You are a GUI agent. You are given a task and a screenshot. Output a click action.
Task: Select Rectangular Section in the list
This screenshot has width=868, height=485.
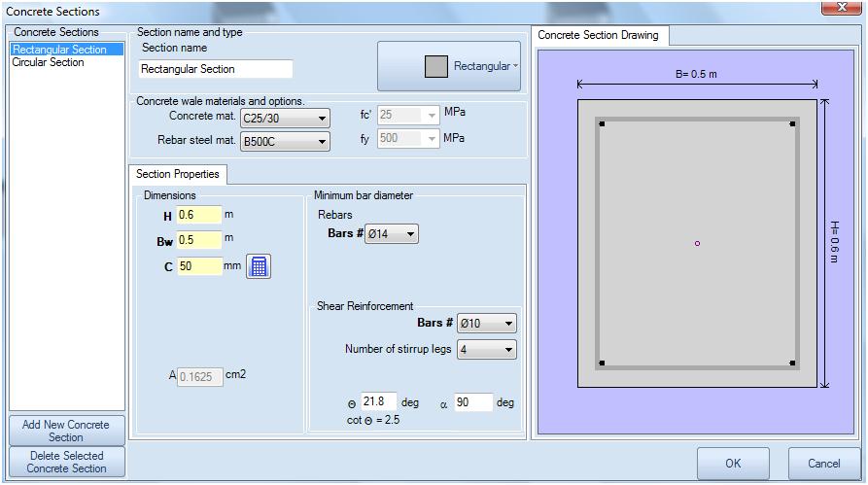(66, 50)
